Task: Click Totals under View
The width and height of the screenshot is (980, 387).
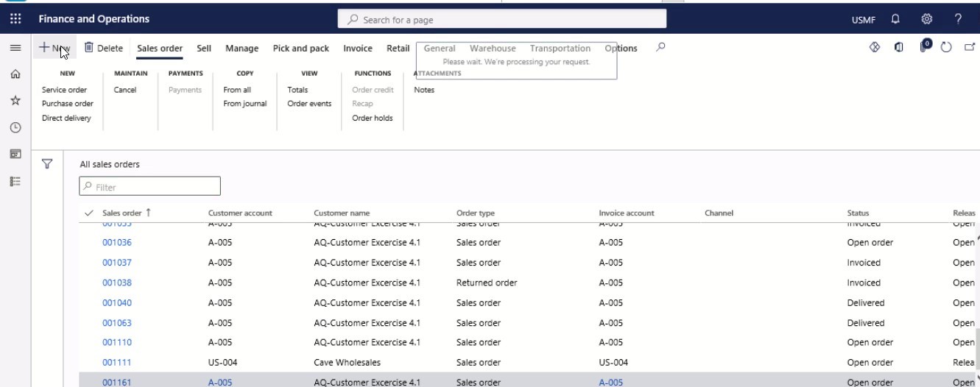Action: [x=297, y=90]
